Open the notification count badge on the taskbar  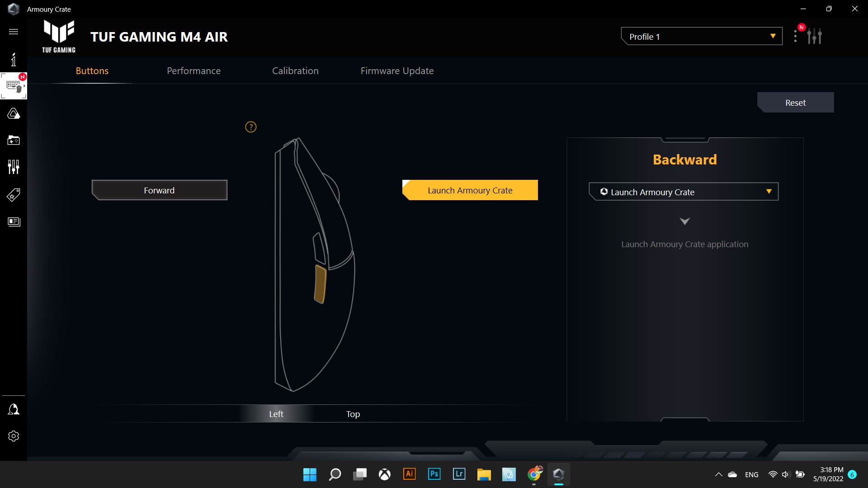(x=852, y=474)
